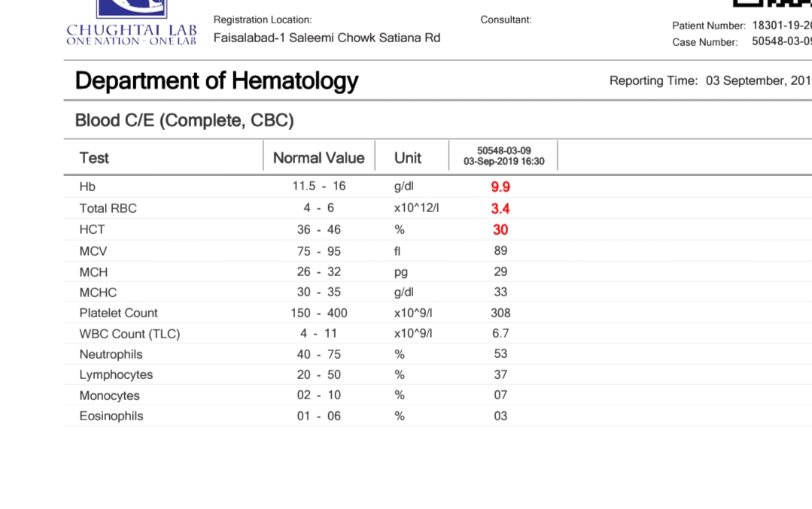The height and width of the screenshot is (509, 812).
Task: Click the Test column header
Action: click(94, 158)
